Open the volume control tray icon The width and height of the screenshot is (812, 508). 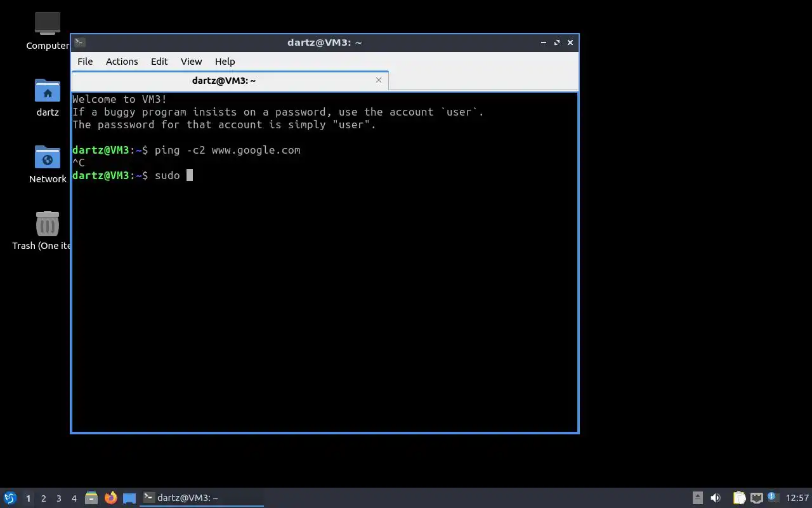(716, 498)
